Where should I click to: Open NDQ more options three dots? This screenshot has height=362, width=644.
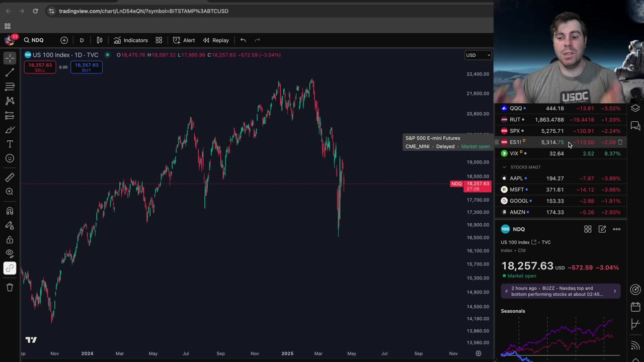click(x=617, y=229)
